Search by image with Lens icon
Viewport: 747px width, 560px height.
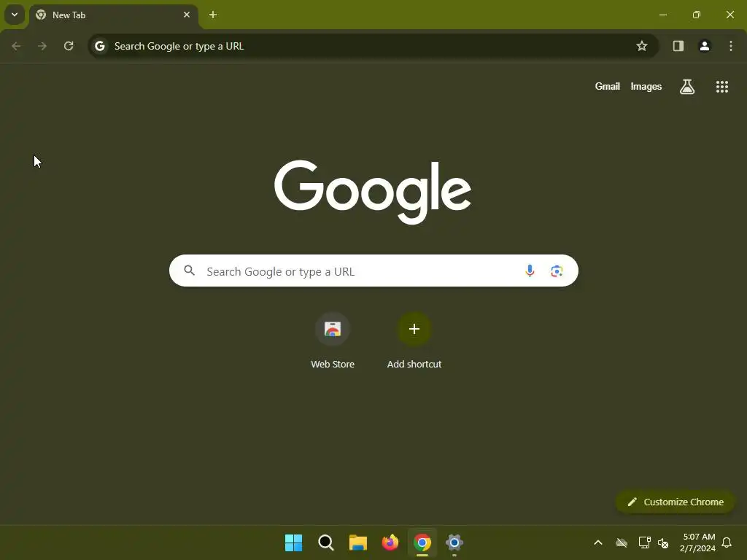coord(557,271)
